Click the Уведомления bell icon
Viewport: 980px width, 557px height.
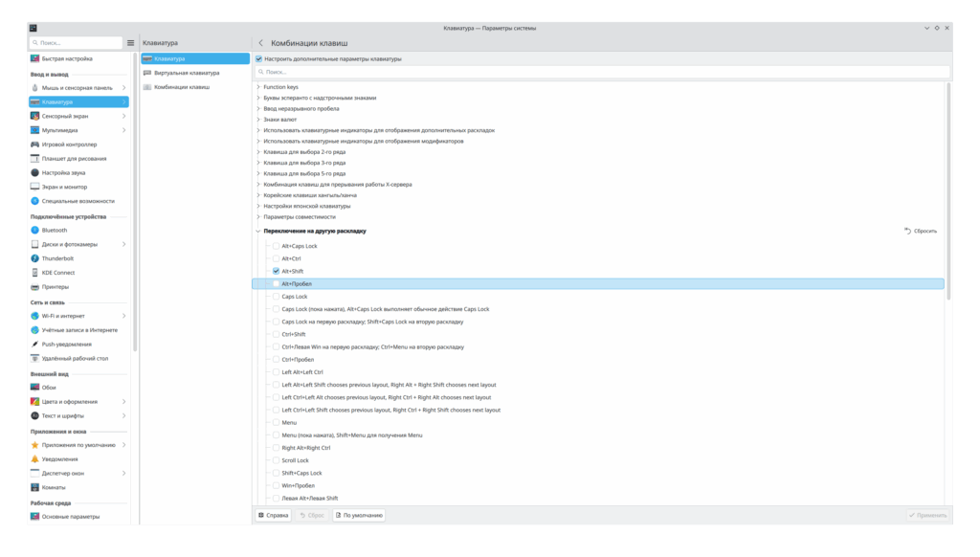click(35, 459)
